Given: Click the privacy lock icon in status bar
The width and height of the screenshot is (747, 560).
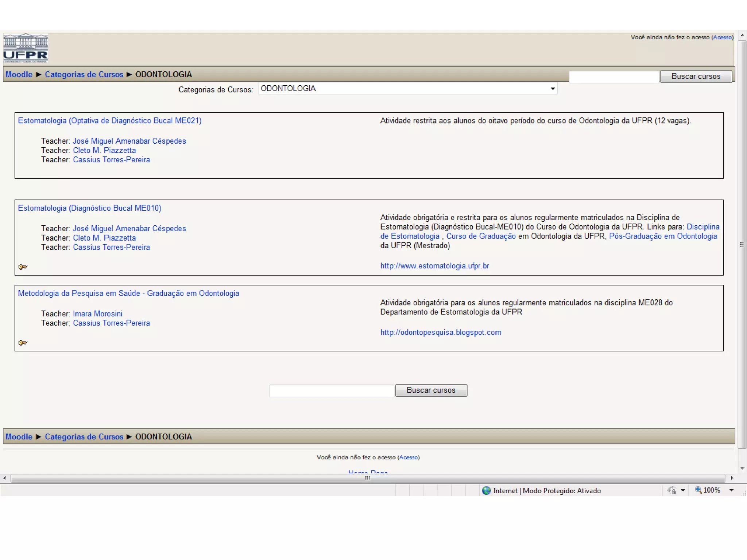Looking at the screenshot, I should click(x=672, y=491).
